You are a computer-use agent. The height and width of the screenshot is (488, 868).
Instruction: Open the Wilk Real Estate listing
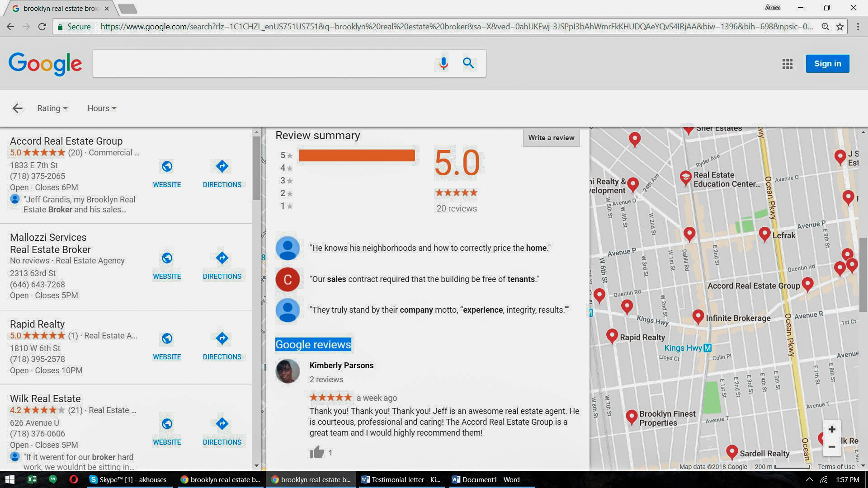(45, 399)
